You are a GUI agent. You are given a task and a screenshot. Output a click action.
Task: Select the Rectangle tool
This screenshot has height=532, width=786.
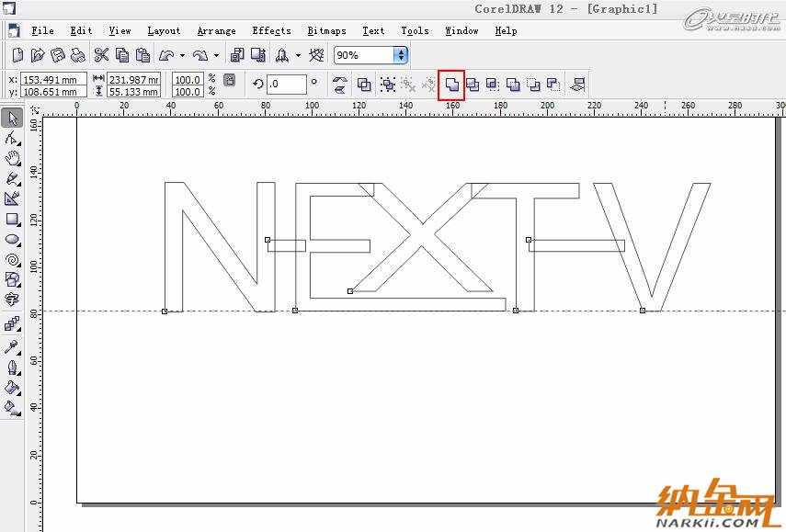click(x=12, y=219)
